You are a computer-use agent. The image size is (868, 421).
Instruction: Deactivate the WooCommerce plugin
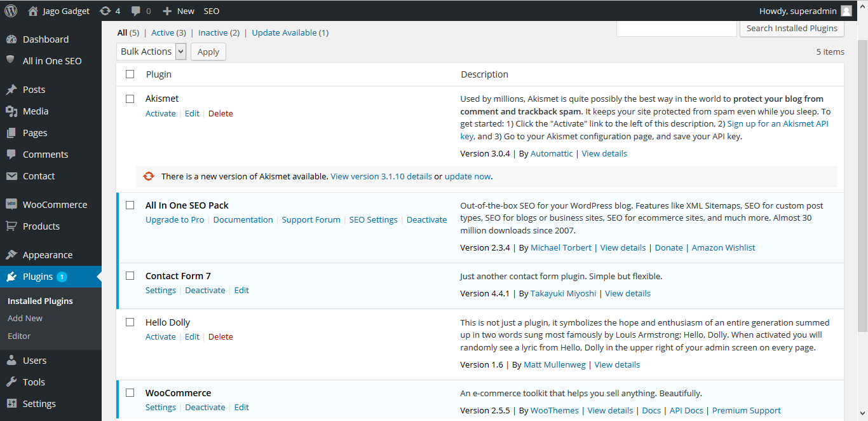[205, 407]
